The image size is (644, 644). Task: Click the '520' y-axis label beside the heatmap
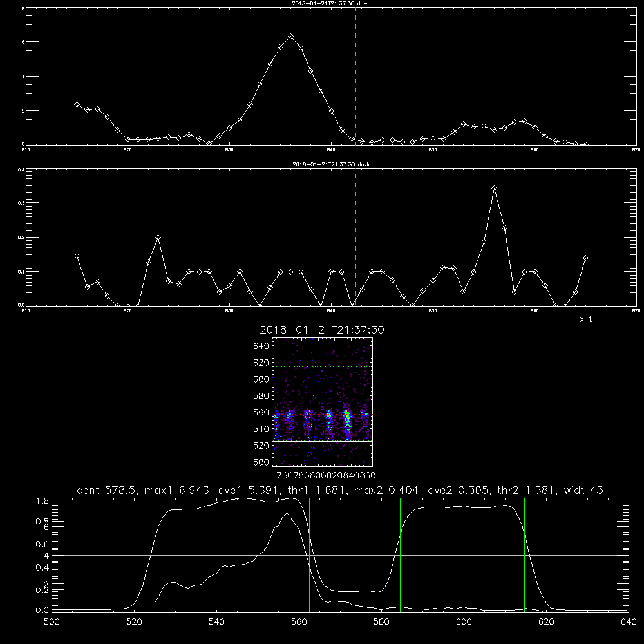tap(261, 446)
